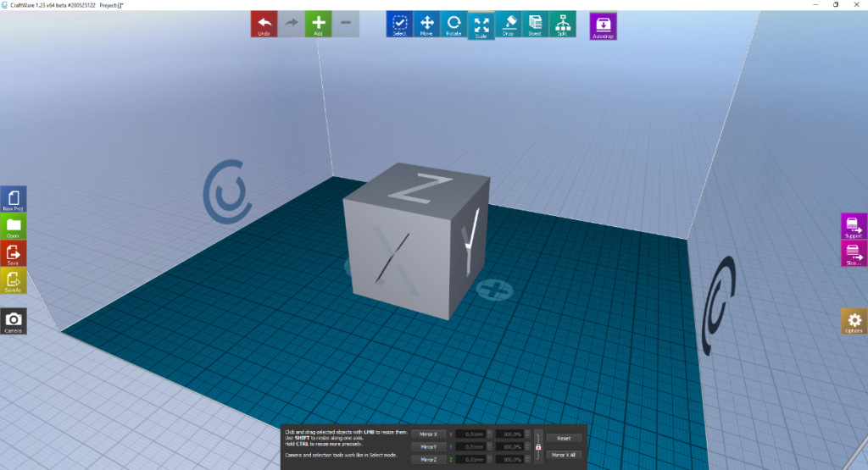Viewport: 868px width, 470px height.
Task: Click the Split tool icon
Action: pos(562,23)
